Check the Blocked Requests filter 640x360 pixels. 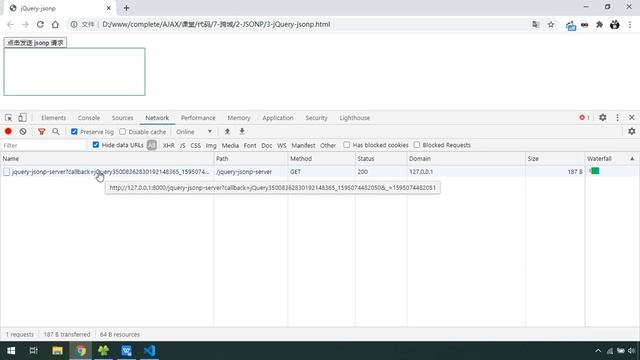(x=417, y=145)
